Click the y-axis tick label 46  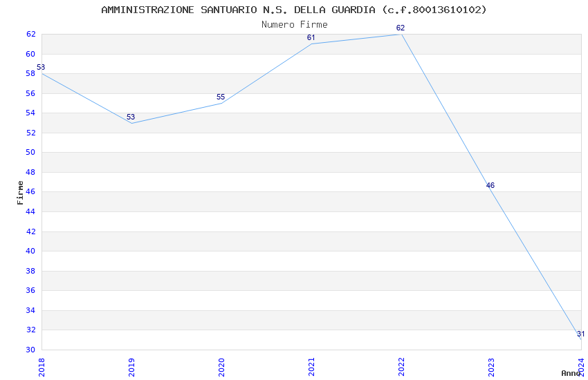coord(30,191)
